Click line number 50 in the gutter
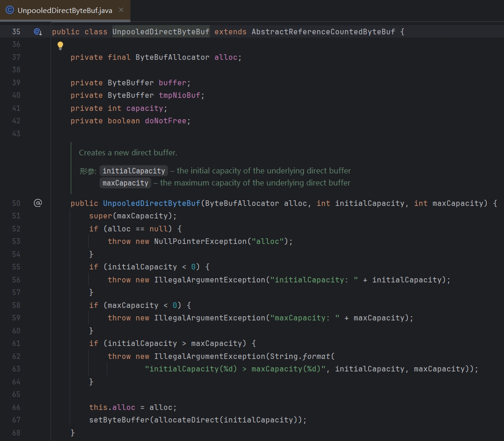504x441 pixels. (16, 203)
